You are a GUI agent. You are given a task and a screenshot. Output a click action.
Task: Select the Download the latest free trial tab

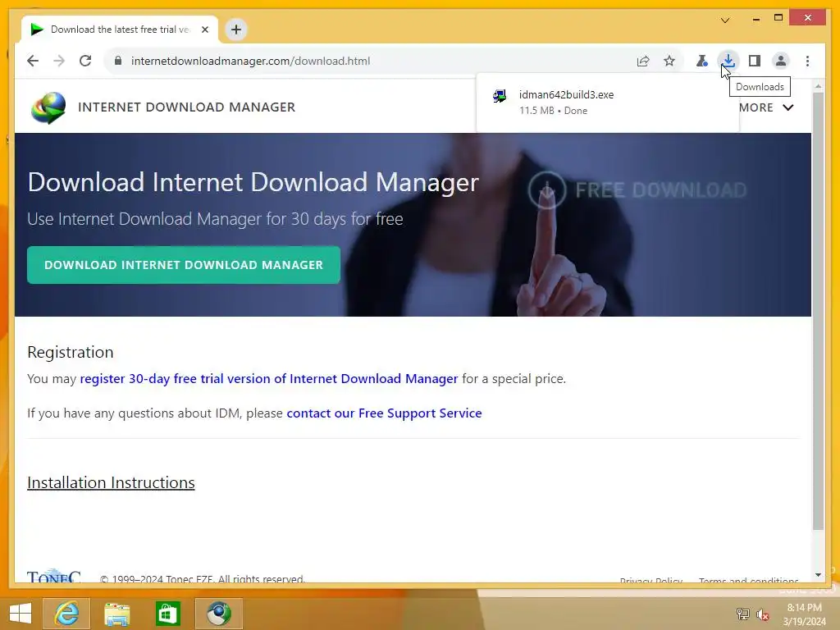[x=120, y=30]
